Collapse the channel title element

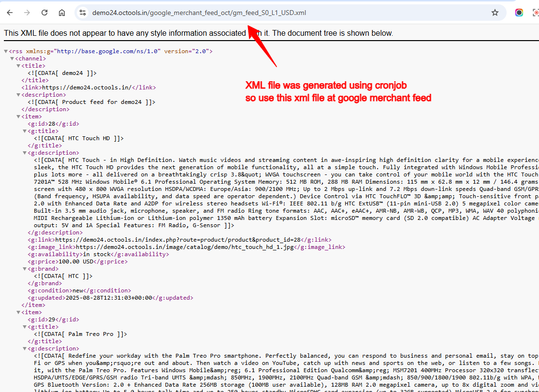tap(18, 66)
